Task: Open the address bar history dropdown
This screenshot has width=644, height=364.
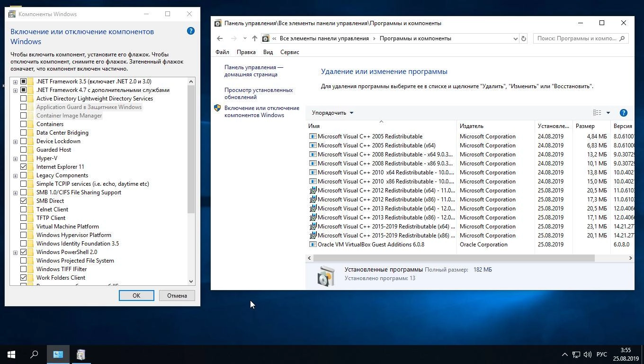Action: click(x=515, y=38)
